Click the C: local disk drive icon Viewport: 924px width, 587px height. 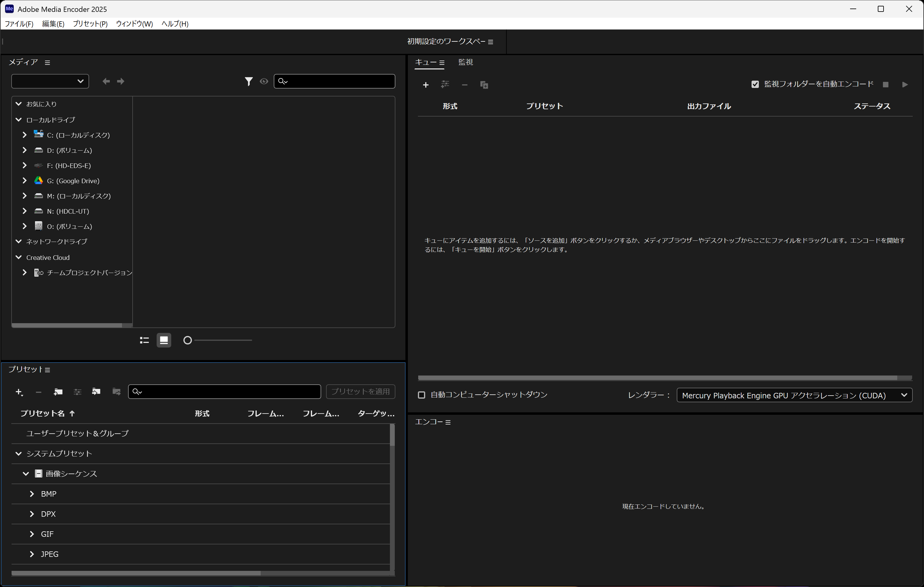(x=38, y=134)
